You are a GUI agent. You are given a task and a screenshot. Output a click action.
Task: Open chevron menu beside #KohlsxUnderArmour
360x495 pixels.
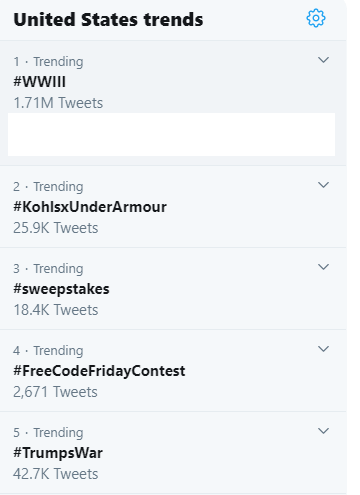pos(323,185)
